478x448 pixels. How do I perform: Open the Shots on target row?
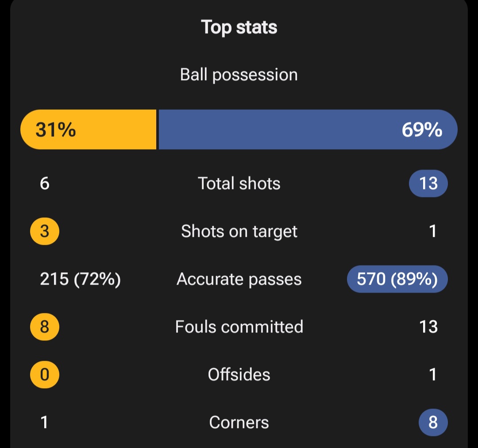[239, 231]
